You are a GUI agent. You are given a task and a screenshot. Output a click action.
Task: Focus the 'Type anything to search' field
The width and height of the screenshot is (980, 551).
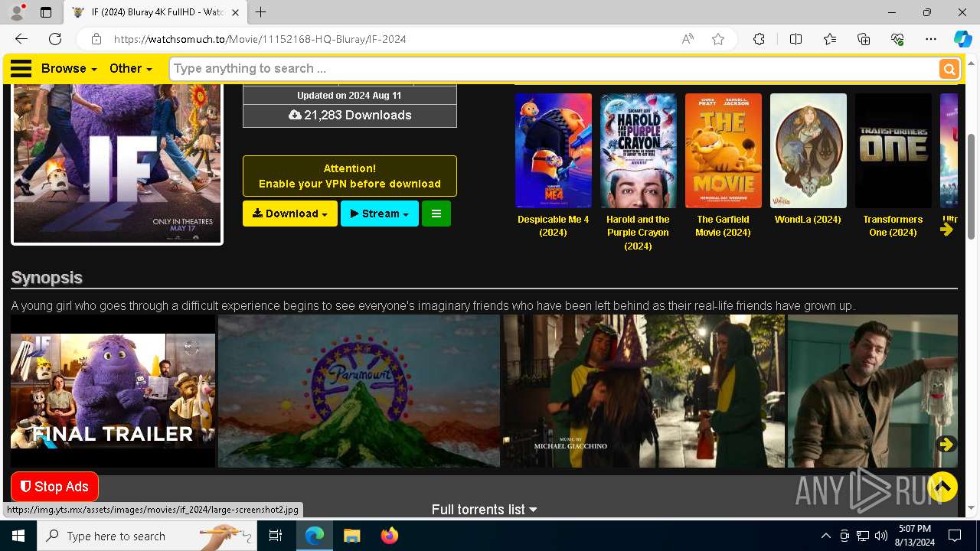point(554,69)
